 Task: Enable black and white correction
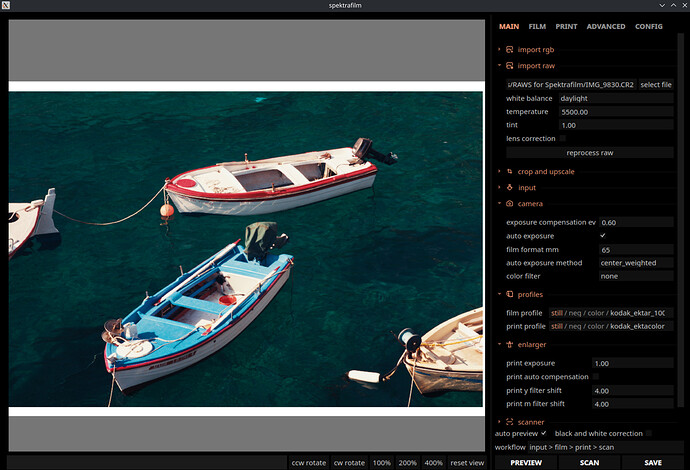click(x=649, y=433)
